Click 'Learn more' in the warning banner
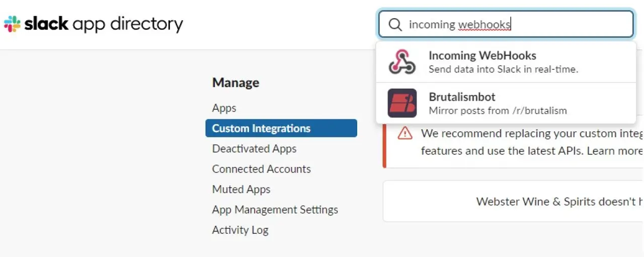 tap(615, 151)
